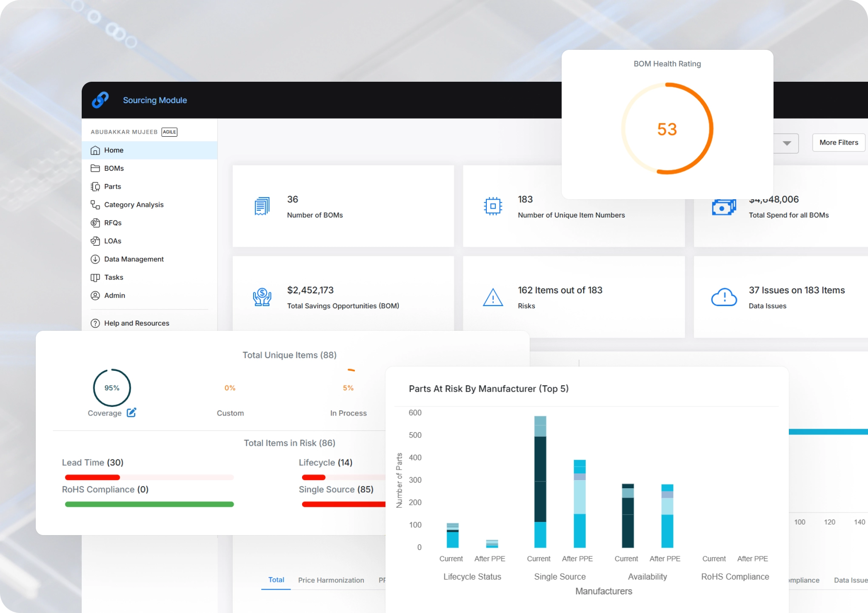Click the Single Source Current bar

tap(540, 482)
